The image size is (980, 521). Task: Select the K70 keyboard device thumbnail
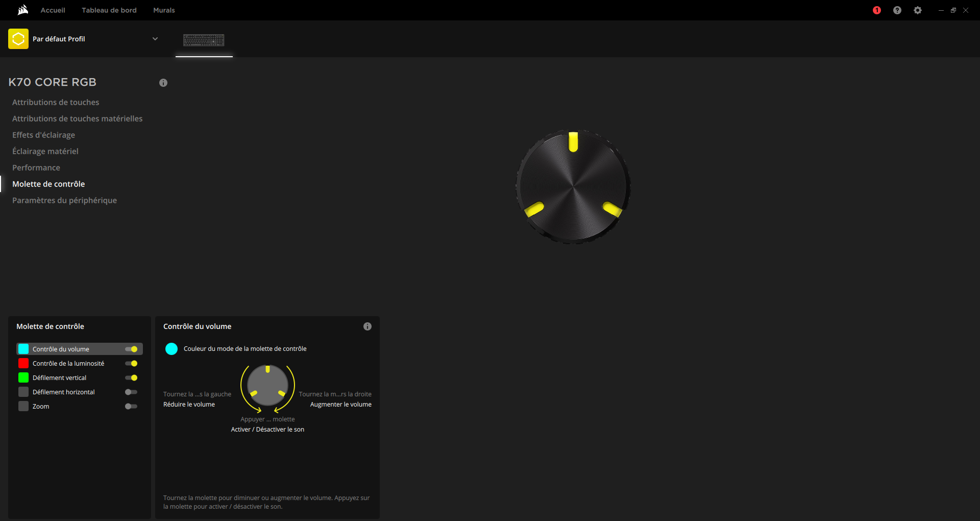(204, 40)
